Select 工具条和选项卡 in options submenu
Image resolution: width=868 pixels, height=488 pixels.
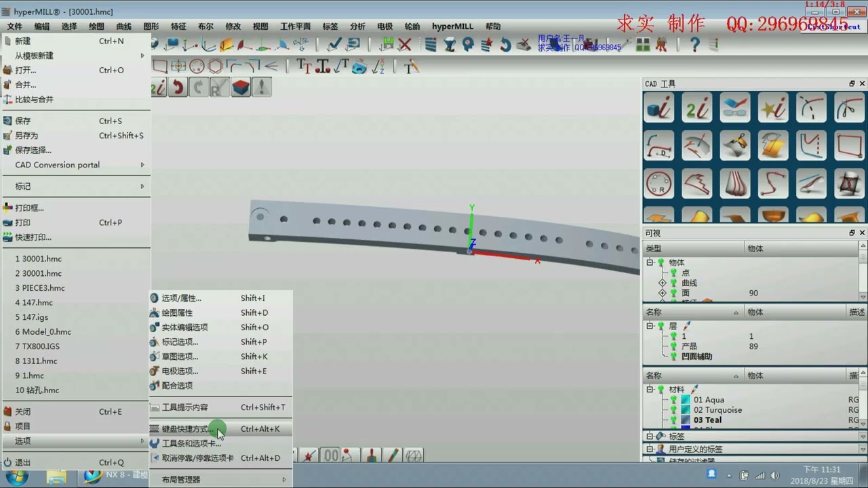221,443
